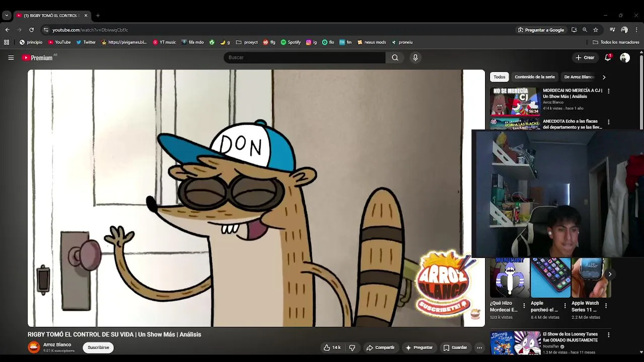Open the media controls icon
This screenshot has height=362, width=644.
612,30
